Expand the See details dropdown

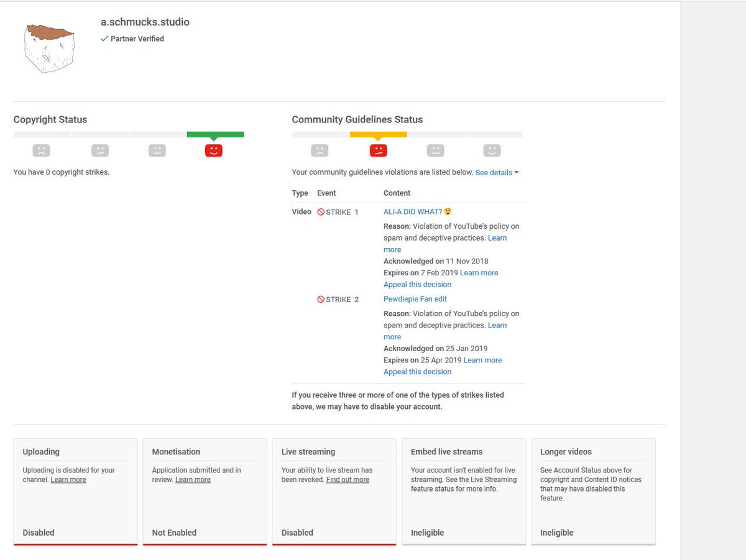pos(497,173)
